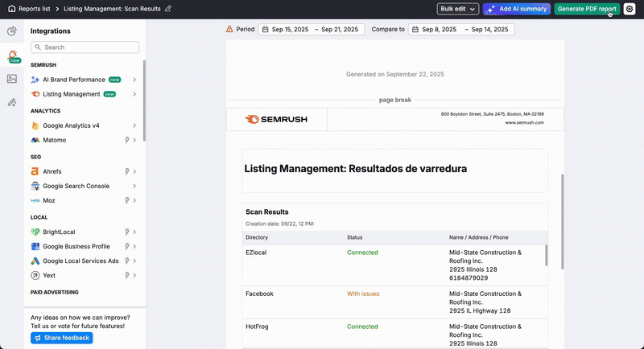Click the integrations Search field
Image resolution: width=644 pixels, height=349 pixels.
(x=85, y=47)
